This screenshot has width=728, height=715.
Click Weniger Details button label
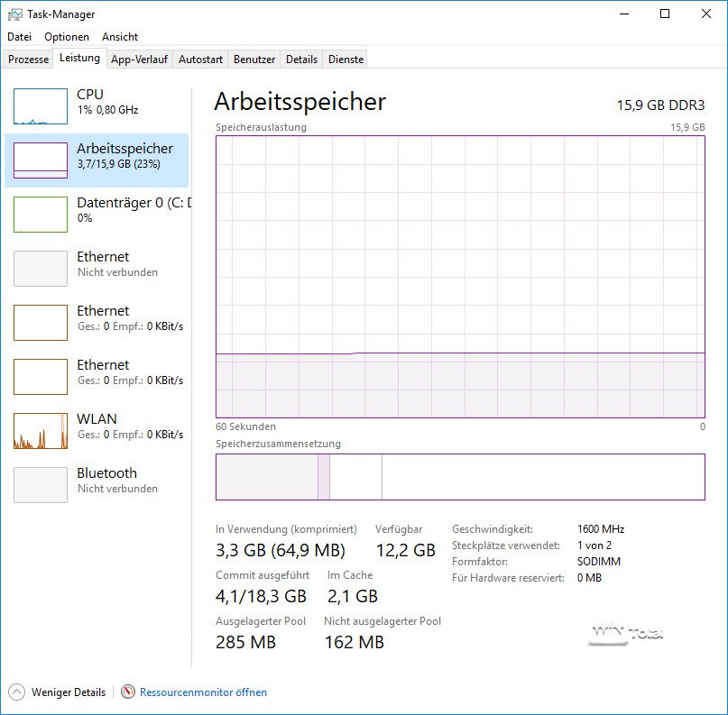coord(69,692)
